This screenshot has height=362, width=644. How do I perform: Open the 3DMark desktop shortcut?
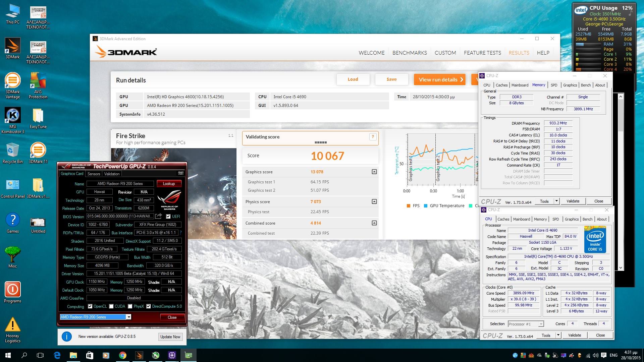pos(13,48)
